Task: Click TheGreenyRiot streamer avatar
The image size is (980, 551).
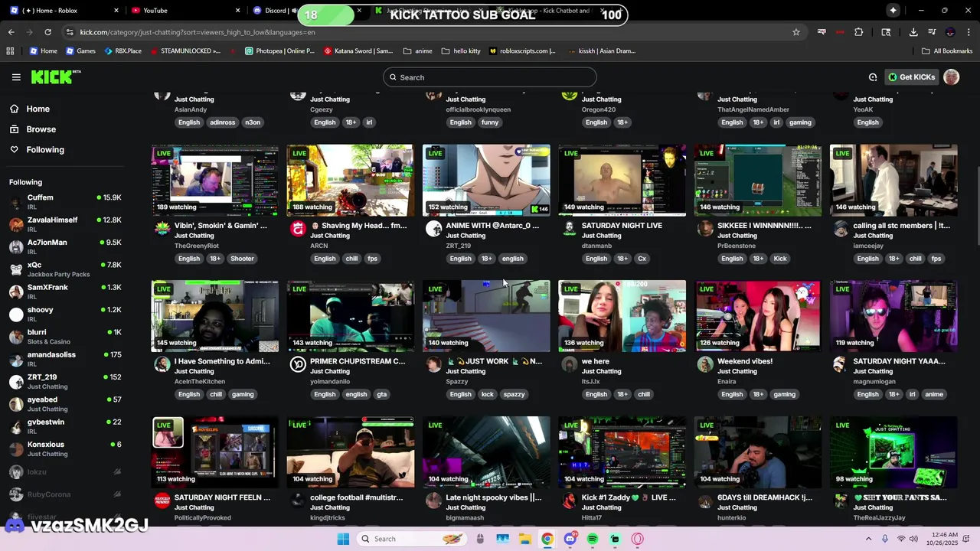Action: click(x=162, y=229)
